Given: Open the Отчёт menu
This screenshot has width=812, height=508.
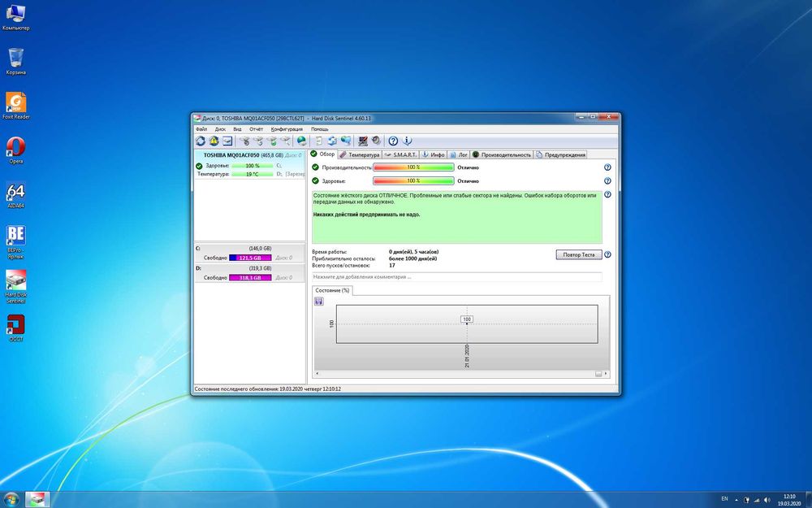Looking at the screenshot, I should point(256,129).
